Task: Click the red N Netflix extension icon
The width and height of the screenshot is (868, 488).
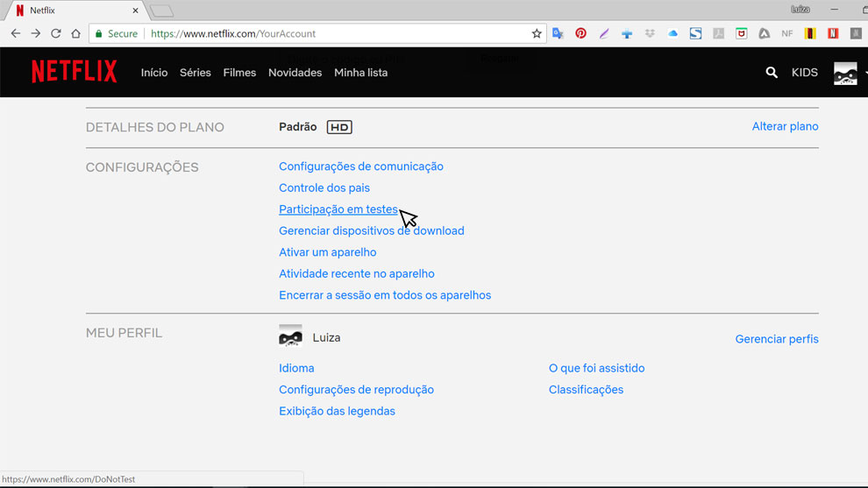Action: pyautogui.click(x=833, y=34)
